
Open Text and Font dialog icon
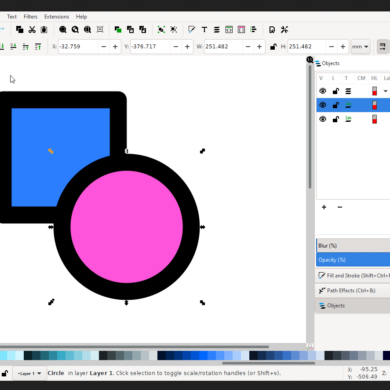tap(204, 30)
